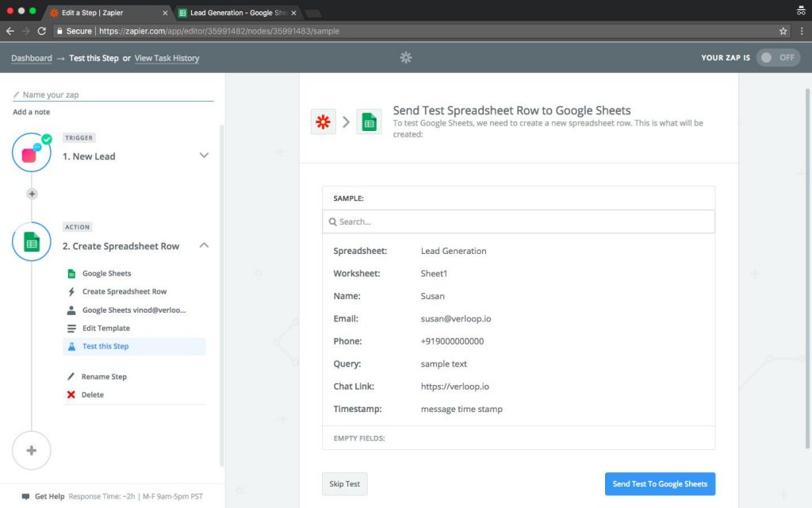Click the Query value sample text
812x508 pixels.
pyautogui.click(x=444, y=364)
